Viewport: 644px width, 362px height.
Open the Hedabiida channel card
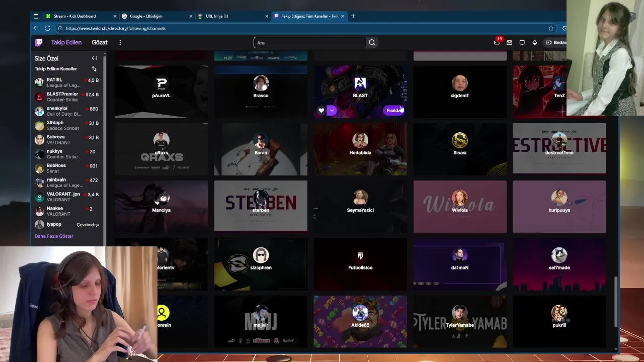click(x=360, y=149)
